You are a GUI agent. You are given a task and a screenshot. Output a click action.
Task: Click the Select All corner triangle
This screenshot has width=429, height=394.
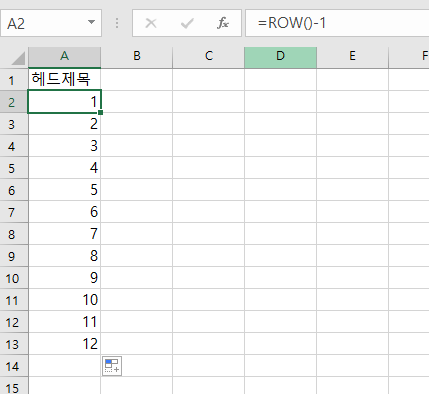17,58
